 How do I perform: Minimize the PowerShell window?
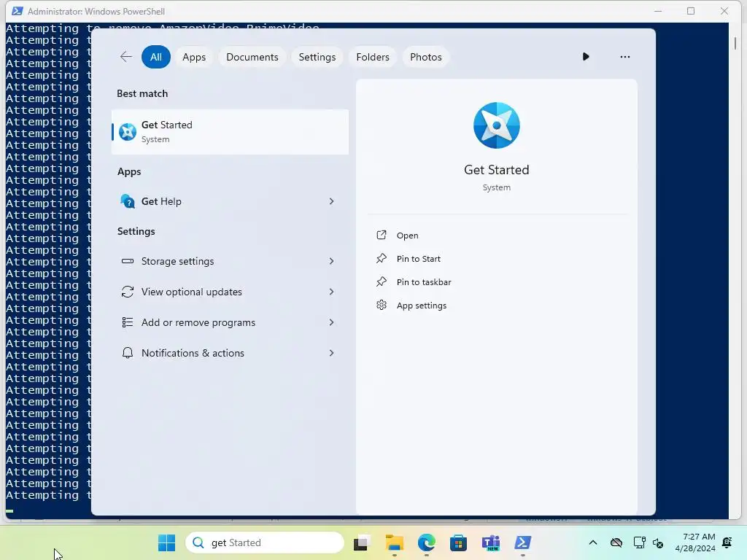pos(658,11)
